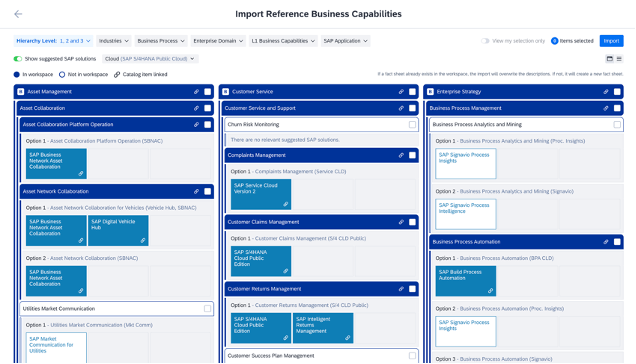
Task: Check the Customer Service checkbox
Action: [413, 92]
